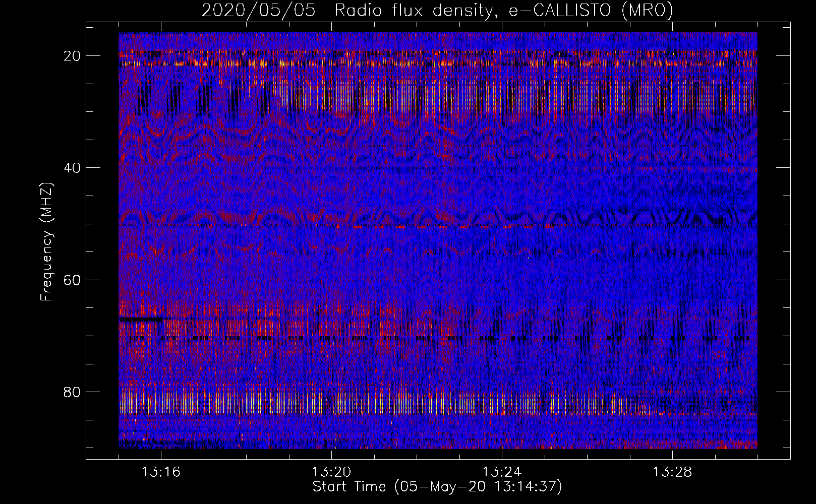Click the 'Frequency (MHZ)' y-axis label
816x504 pixels.
coord(46,242)
